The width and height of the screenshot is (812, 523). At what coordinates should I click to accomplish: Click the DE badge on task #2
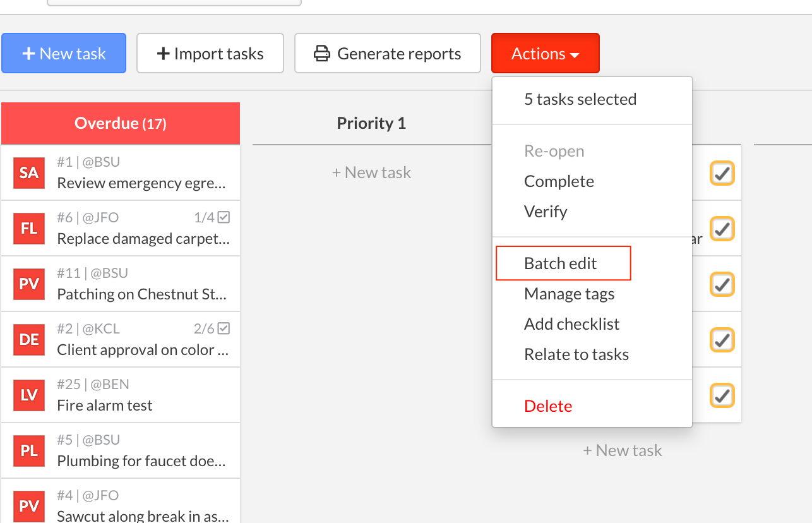click(x=29, y=340)
